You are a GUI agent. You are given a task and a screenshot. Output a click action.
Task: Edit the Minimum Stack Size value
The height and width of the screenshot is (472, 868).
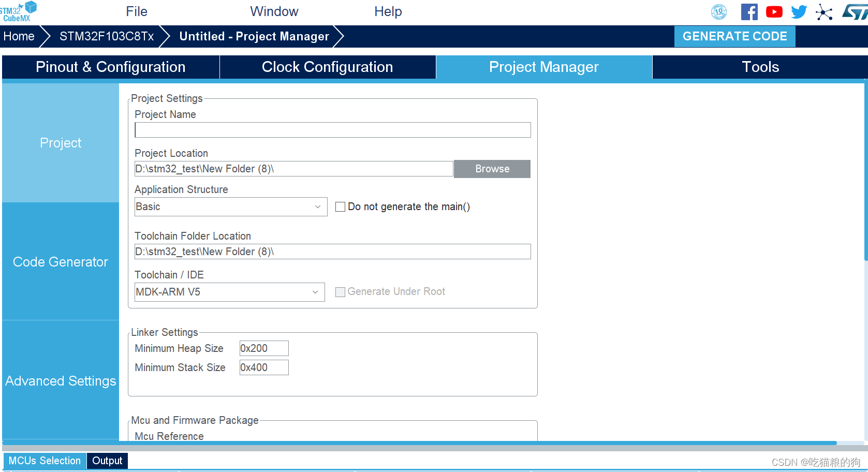(x=264, y=367)
